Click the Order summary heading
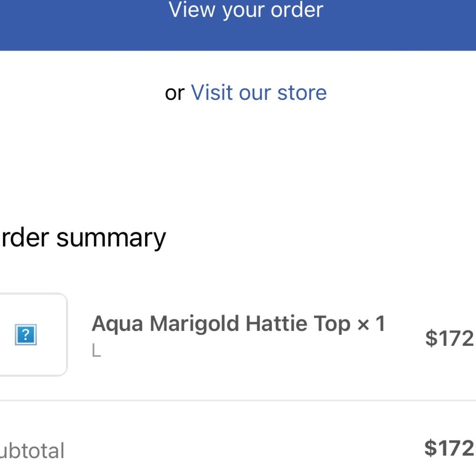This screenshot has height=476, width=476. pos(83,238)
